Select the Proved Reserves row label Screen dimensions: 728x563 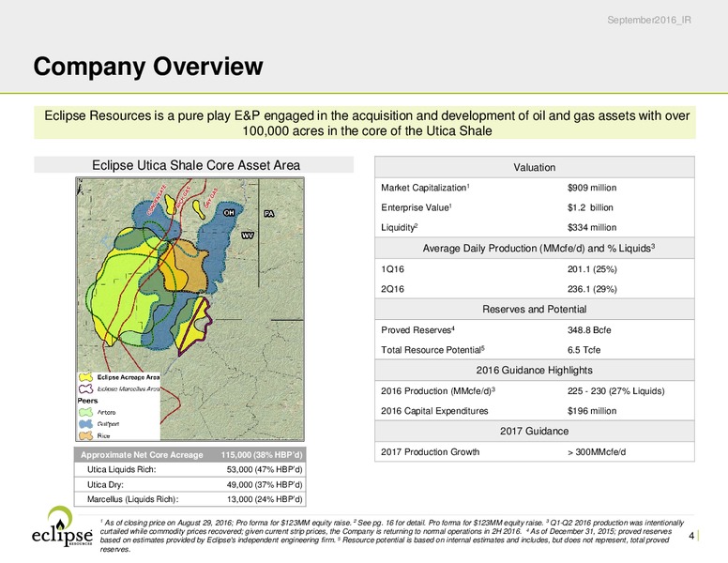pos(417,329)
